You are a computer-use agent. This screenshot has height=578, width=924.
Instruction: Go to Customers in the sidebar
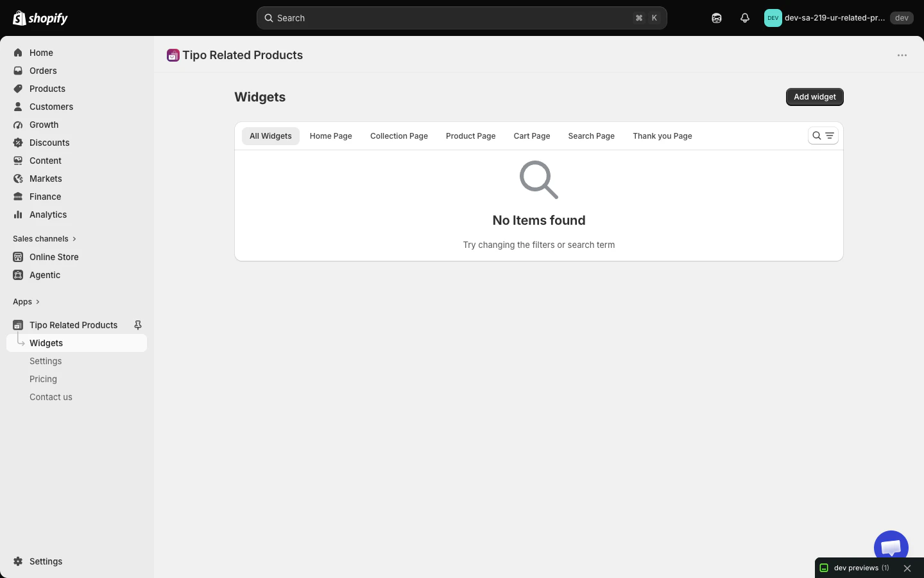(x=77, y=107)
